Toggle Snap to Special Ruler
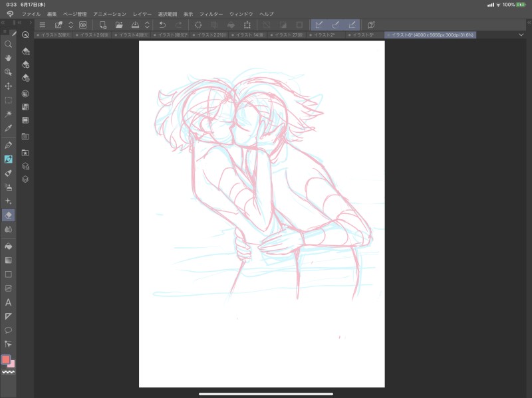The image size is (532, 398). pos(335,25)
